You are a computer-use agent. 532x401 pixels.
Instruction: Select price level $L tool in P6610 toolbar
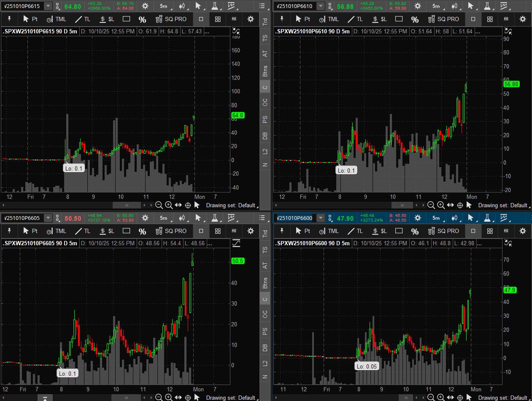(379, 19)
